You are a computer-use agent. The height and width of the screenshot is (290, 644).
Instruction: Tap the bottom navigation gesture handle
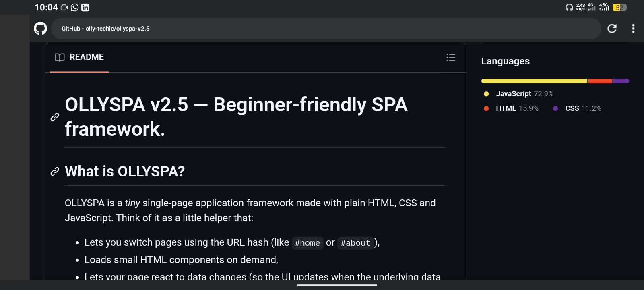pyautogui.click(x=337, y=285)
